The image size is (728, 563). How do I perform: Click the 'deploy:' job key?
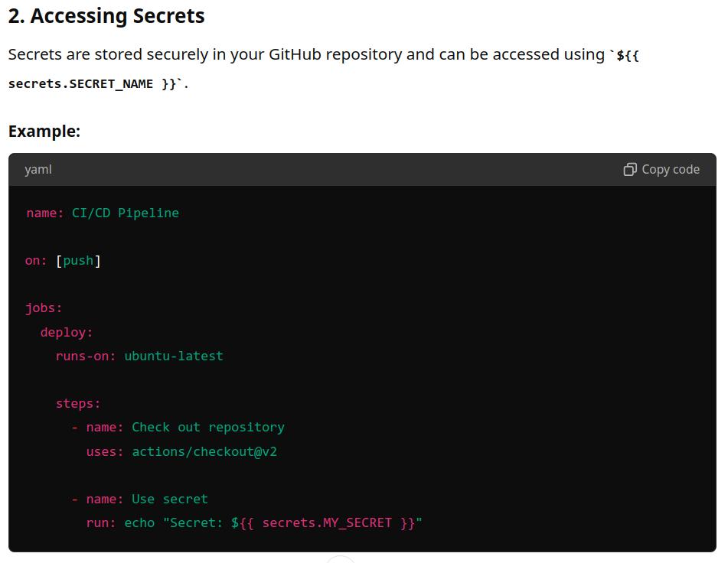point(67,332)
